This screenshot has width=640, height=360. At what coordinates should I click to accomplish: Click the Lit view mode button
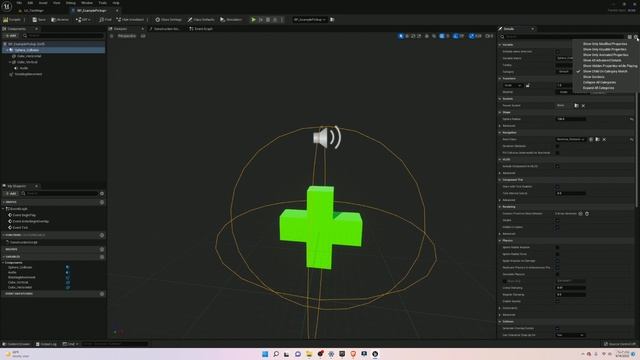tap(143, 36)
